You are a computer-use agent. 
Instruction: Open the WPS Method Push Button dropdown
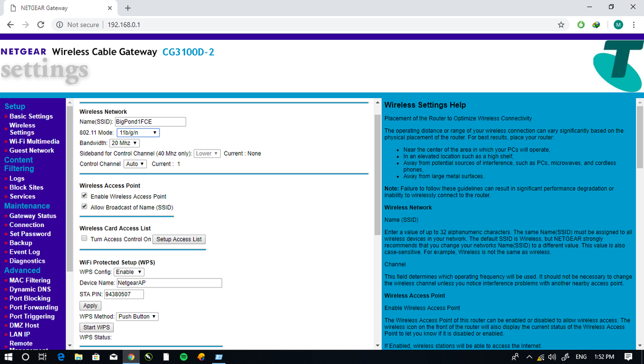point(137,317)
